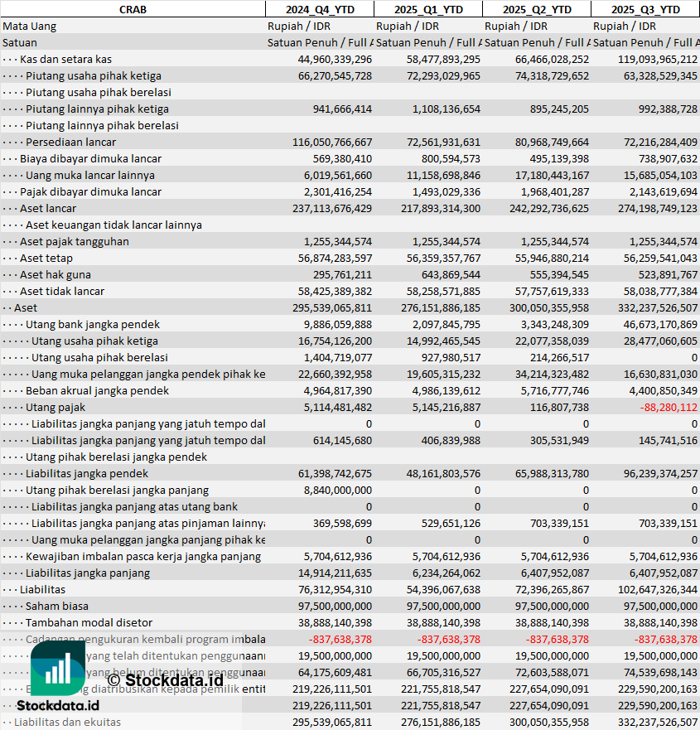The height and width of the screenshot is (730, 700).
Task: Select the Liabilitas dan ekuitas row label
Action: [x=67, y=722]
